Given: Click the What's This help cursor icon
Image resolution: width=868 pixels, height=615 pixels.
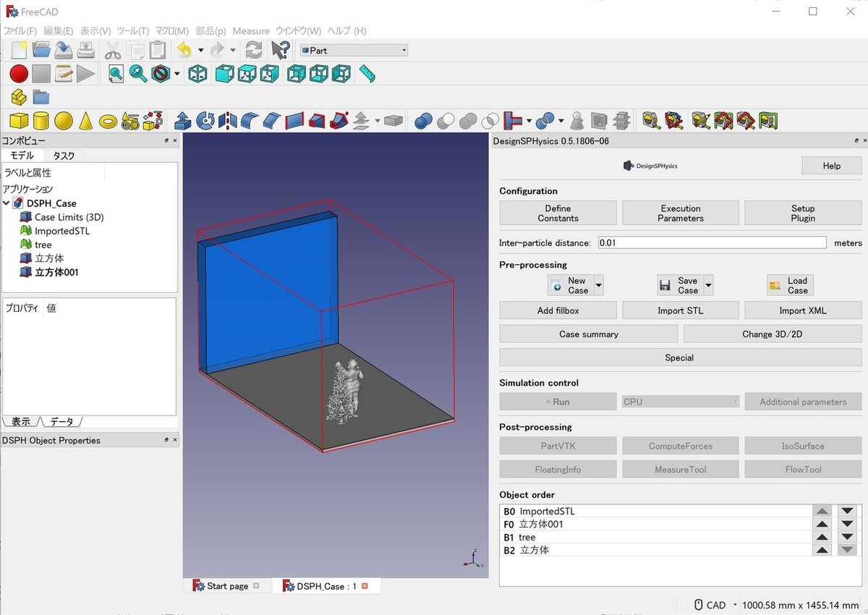Looking at the screenshot, I should tap(280, 50).
